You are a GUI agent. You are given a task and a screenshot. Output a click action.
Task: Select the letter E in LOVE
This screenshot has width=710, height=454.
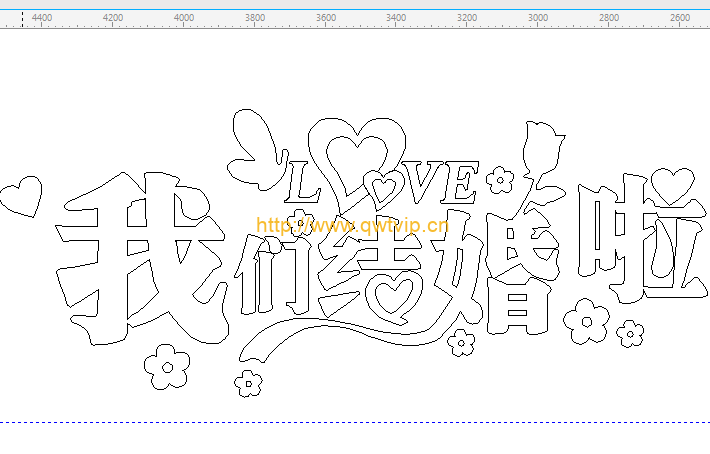click(x=460, y=182)
